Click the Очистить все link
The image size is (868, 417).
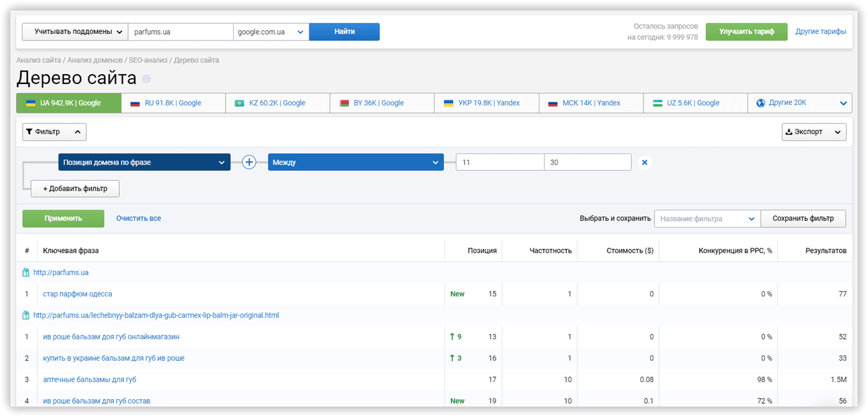pyautogui.click(x=138, y=218)
